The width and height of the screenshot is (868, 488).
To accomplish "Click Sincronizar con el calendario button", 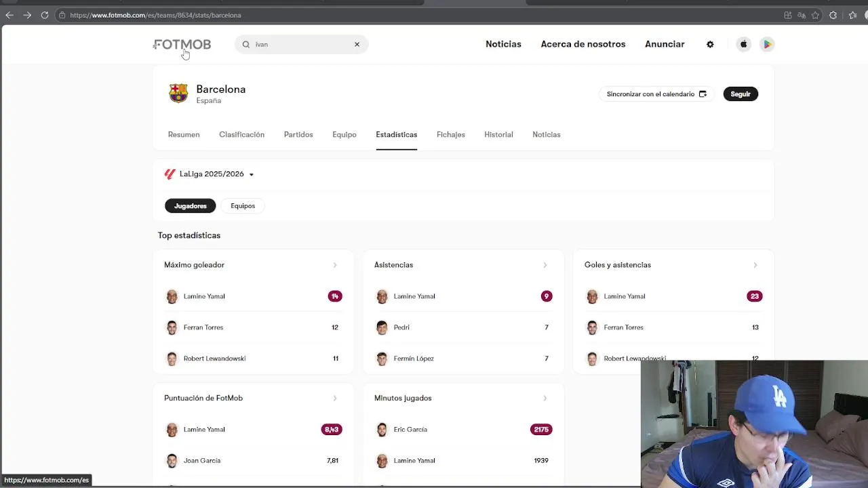I will [656, 94].
